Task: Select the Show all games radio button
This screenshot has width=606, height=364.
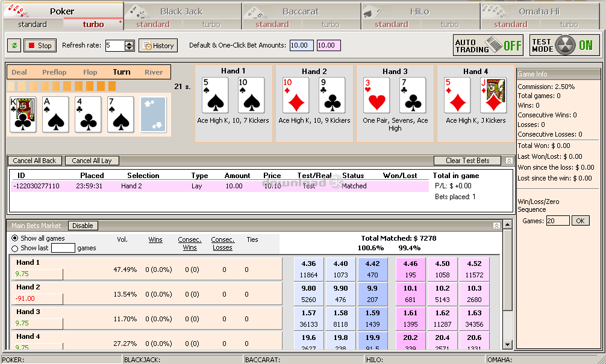Action: point(15,238)
